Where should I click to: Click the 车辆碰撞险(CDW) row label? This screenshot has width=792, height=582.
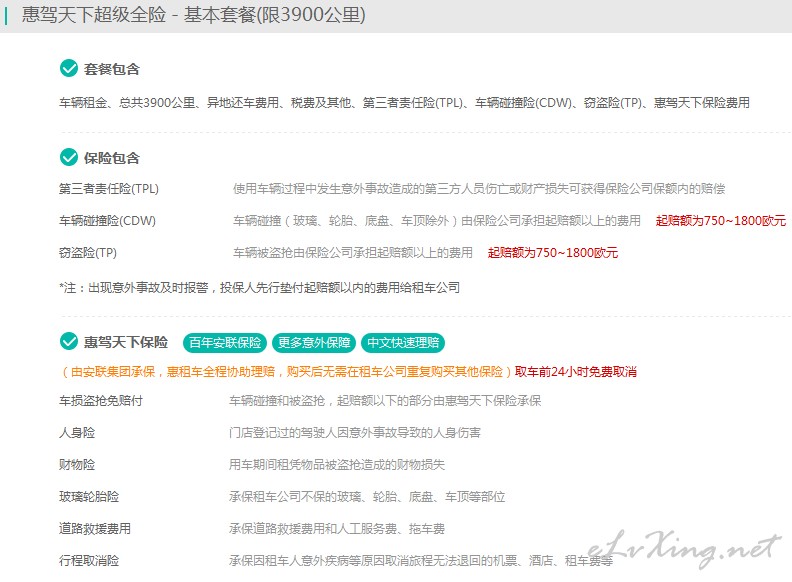107,221
